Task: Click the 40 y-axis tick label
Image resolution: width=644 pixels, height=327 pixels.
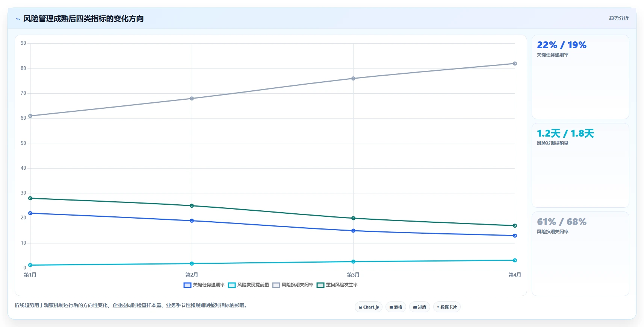Action: pyautogui.click(x=23, y=168)
